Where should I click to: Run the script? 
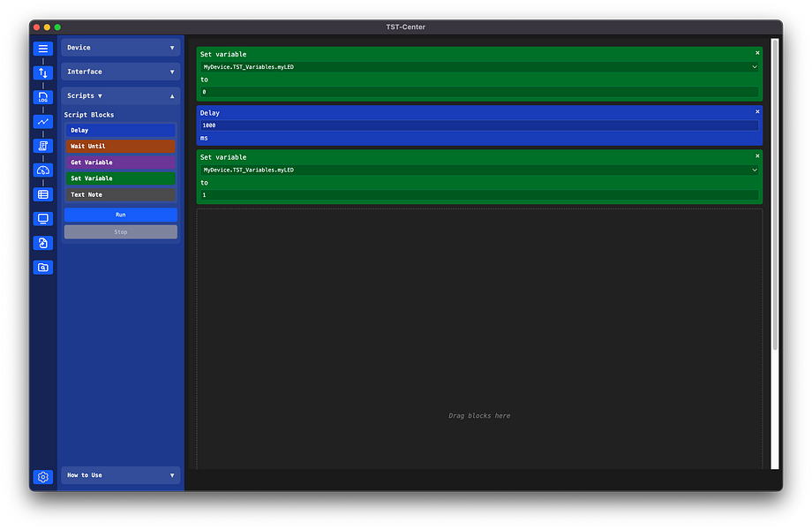121,215
